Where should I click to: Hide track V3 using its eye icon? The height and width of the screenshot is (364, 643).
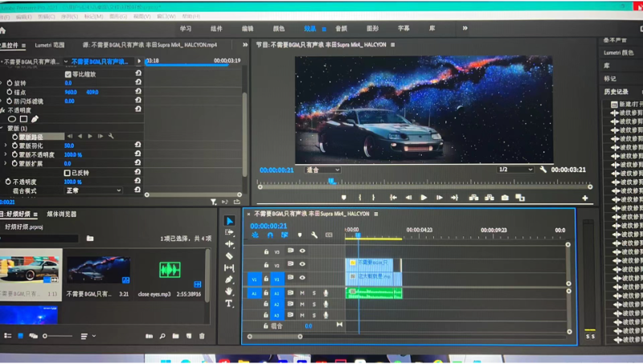click(302, 251)
